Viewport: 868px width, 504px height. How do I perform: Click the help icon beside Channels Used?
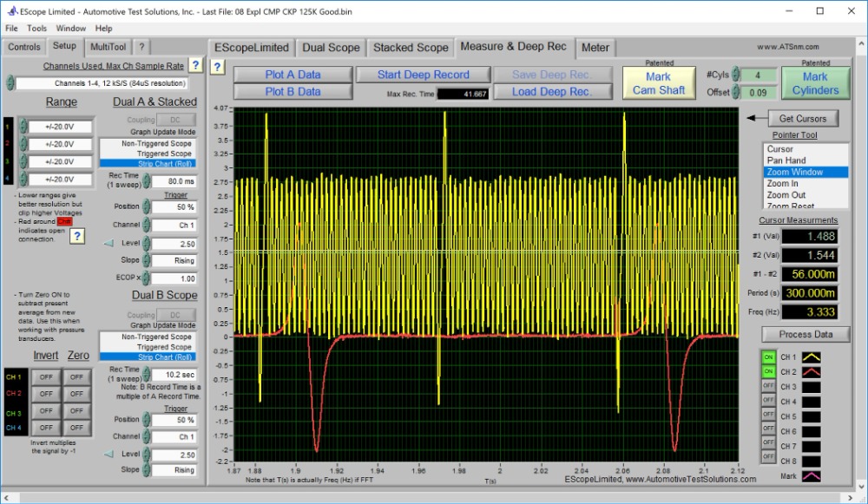coord(195,65)
